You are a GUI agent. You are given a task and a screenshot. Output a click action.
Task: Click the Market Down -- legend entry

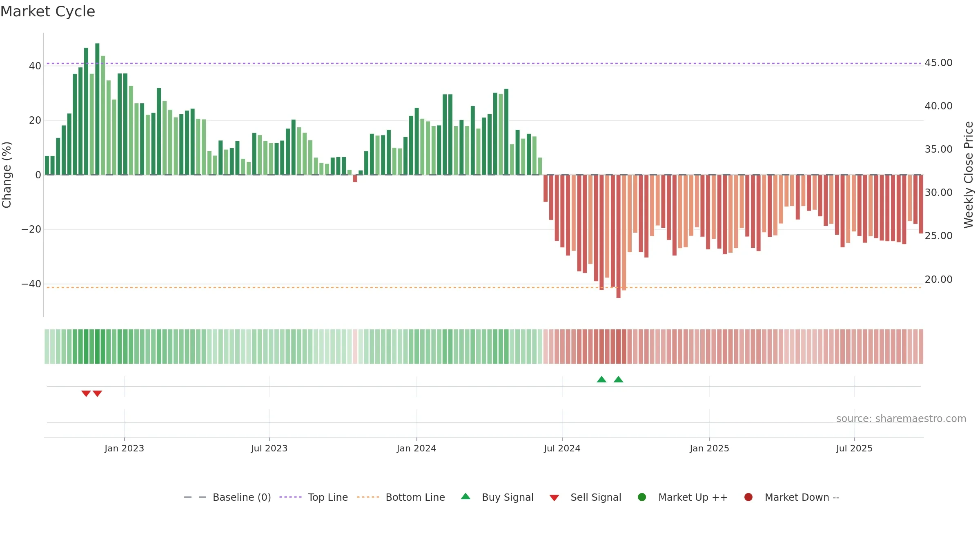tap(792, 497)
